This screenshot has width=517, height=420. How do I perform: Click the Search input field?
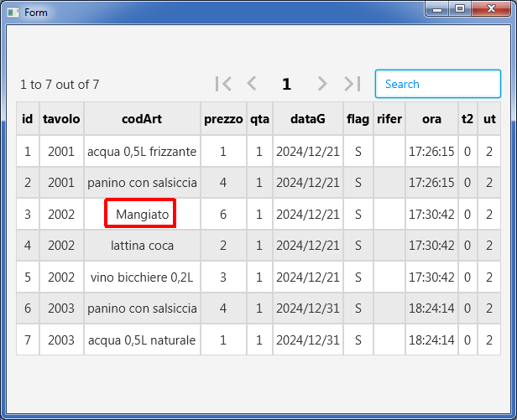[438, 84]
